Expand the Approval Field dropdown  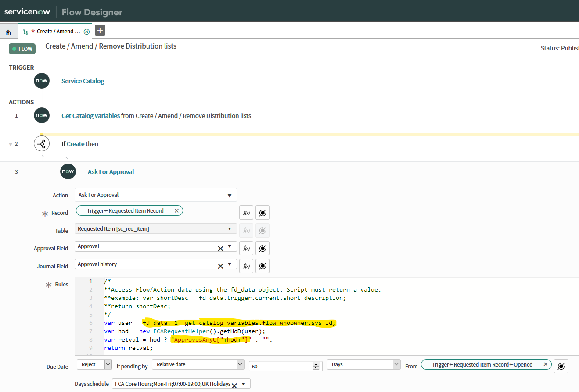point(230,246)
